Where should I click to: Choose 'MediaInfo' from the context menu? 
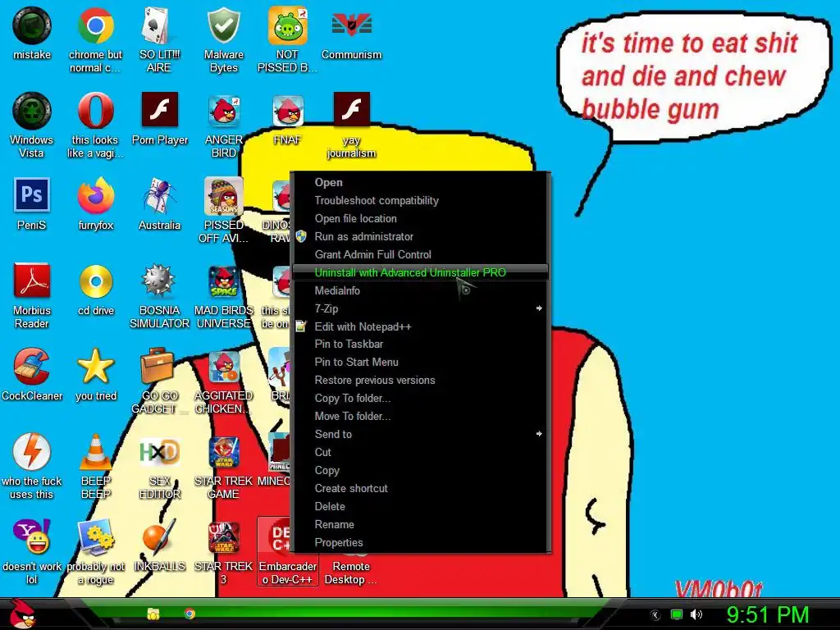pos(421,290)
